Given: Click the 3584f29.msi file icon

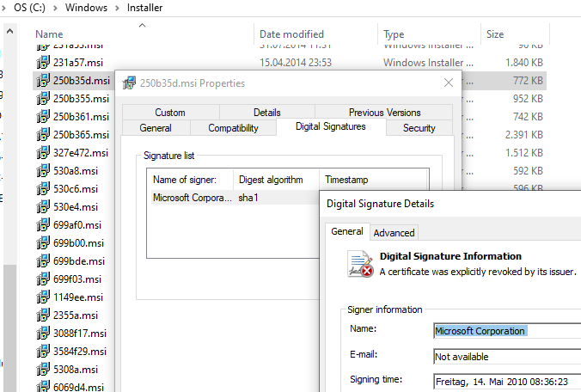Looking at the screenshot, I should pos(43,352).
